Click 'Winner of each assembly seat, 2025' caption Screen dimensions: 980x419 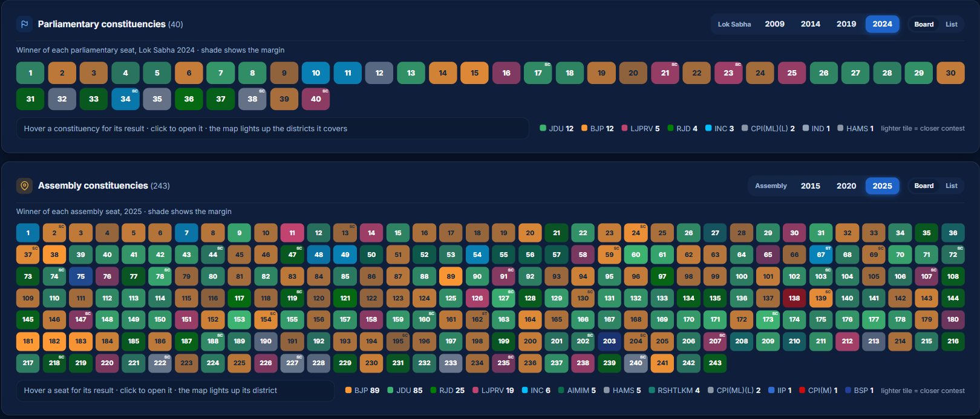[124, 212]
